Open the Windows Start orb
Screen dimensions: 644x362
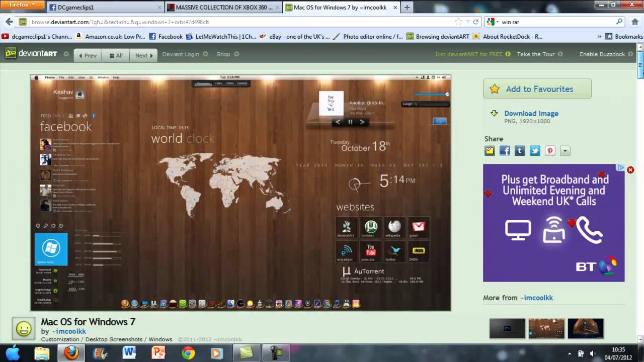pos(13,352)
